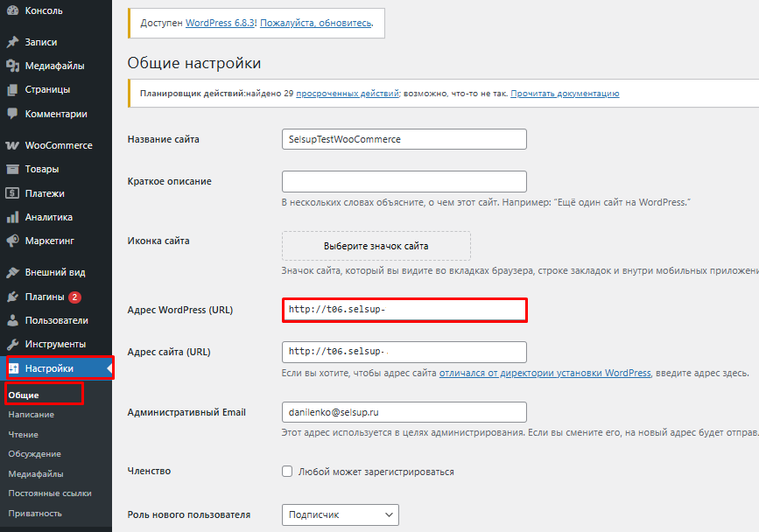
Task: Click the Товары box icon
Action: [x=13, y=169]
